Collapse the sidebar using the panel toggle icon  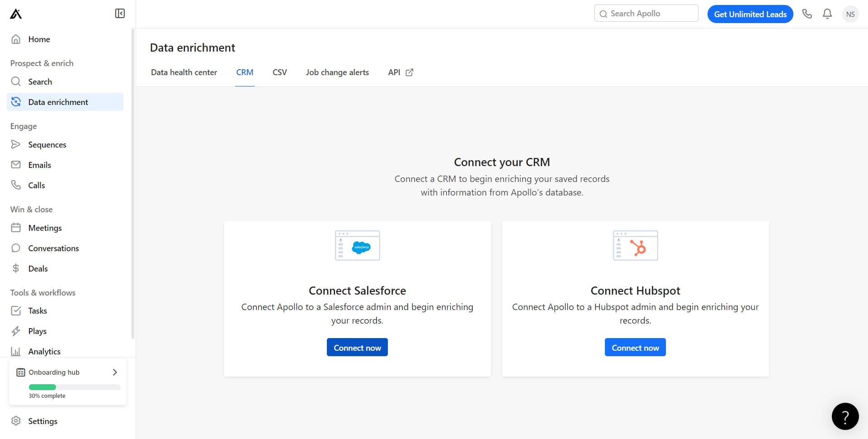pos(120,14)
